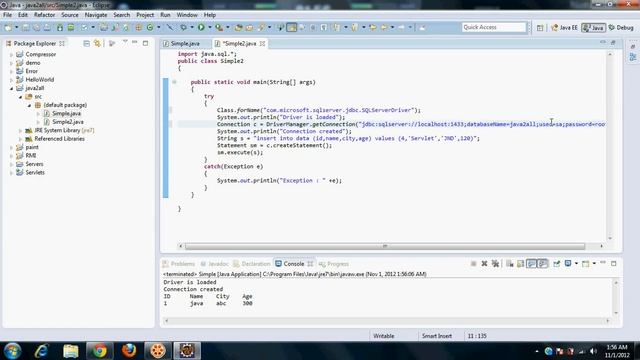Expand the HelloWorld project node

pos(11,80)
